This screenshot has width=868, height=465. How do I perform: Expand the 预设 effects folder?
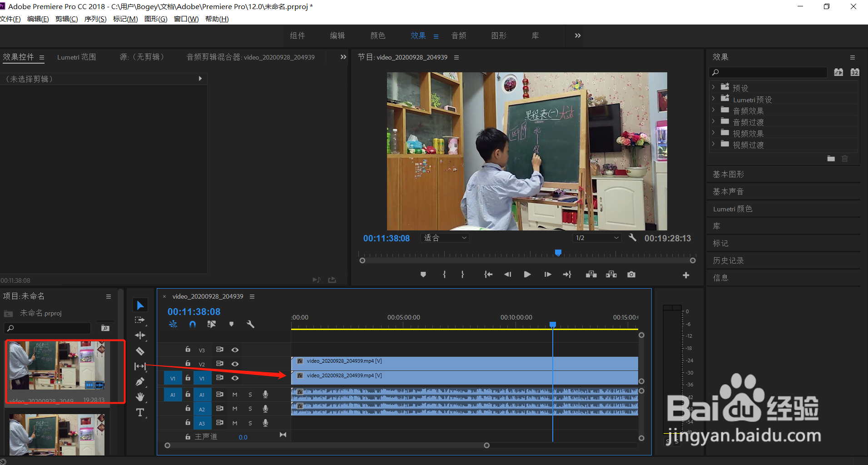[714, 87]
